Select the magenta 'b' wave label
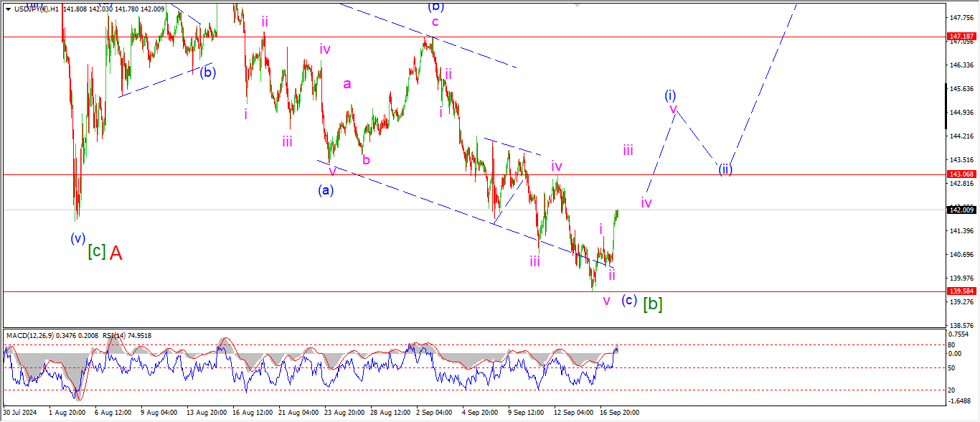 pyautogui.click(x=366, y=159)
